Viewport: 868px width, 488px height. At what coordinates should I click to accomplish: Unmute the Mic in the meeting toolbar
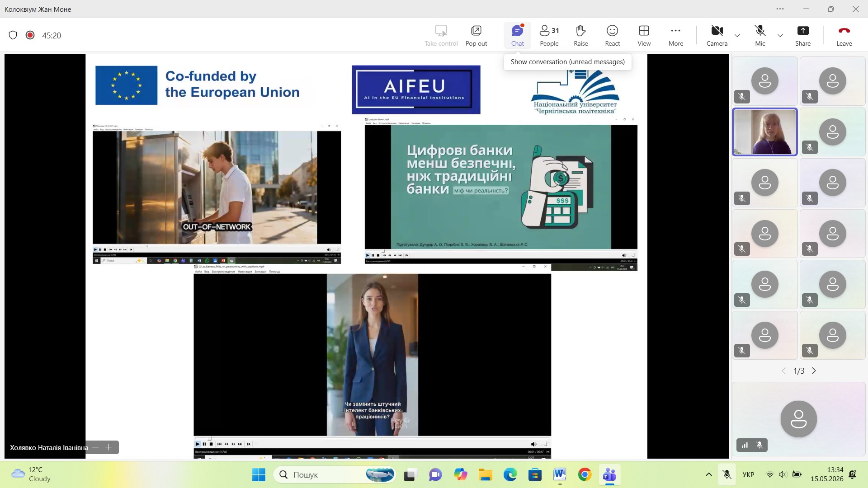coord(760,36)
